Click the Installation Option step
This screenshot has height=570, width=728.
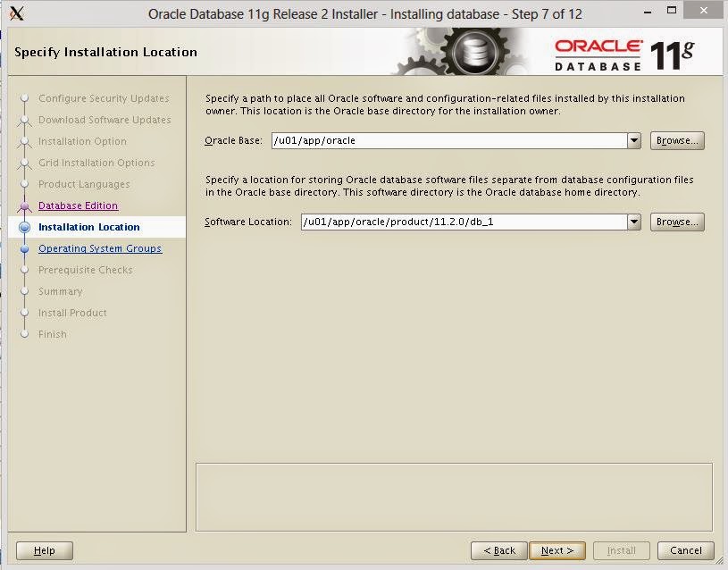coord(82,141)
